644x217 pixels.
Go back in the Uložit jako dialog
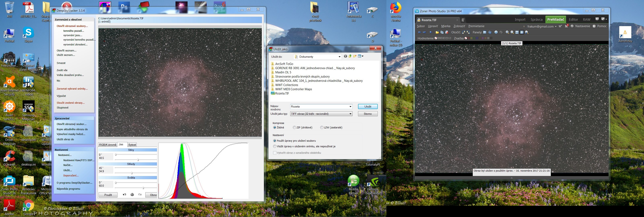(346, 56)
